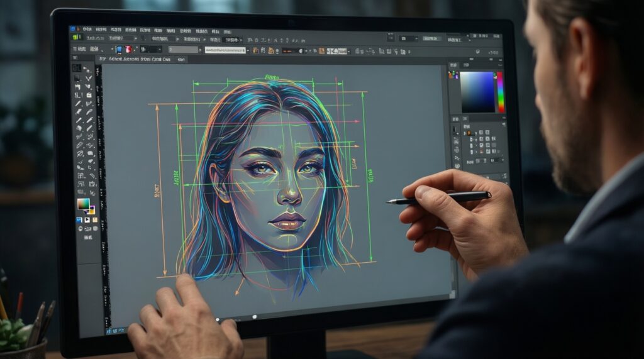Click the orange icon right of the white dropdown

[254, 50]
